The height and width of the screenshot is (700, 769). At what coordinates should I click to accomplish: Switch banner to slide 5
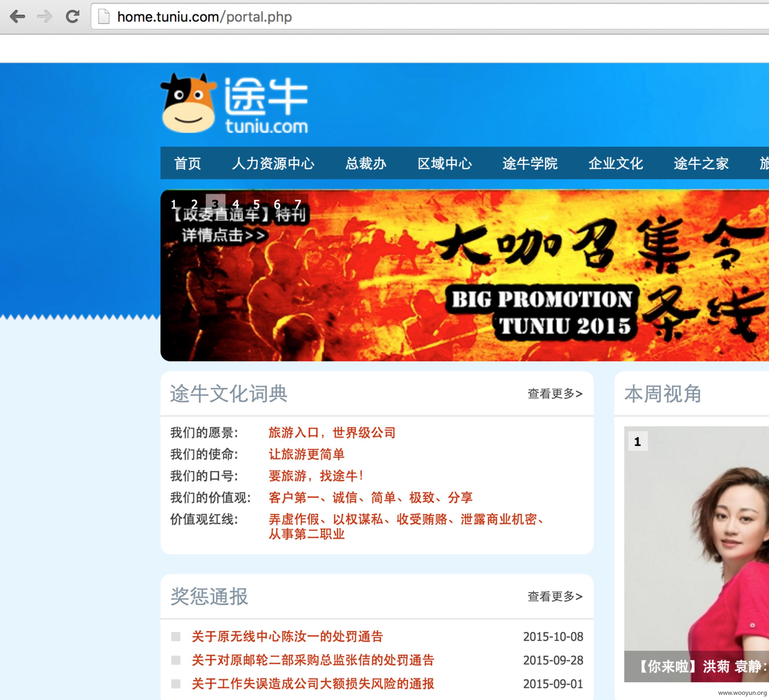(x=257, y=204)
